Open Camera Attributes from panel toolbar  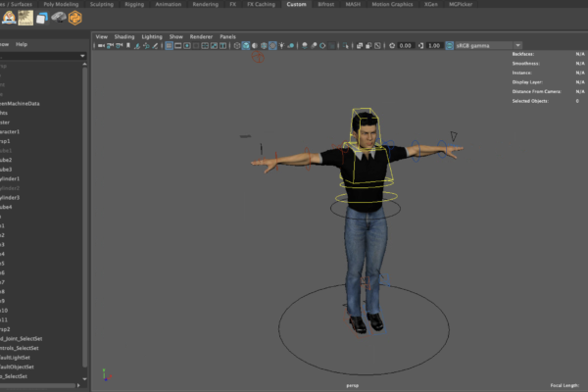[x=119, y=46]
